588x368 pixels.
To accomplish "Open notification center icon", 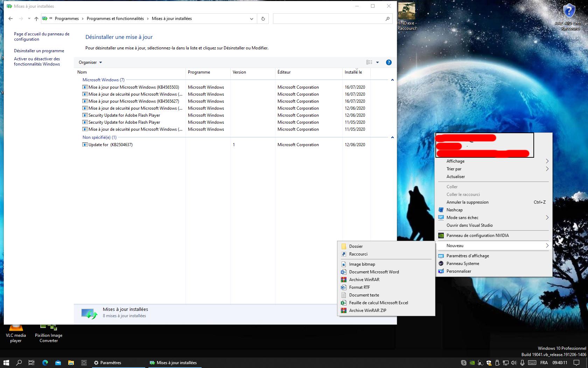I will pyautogui.click(x=576, y=363).
